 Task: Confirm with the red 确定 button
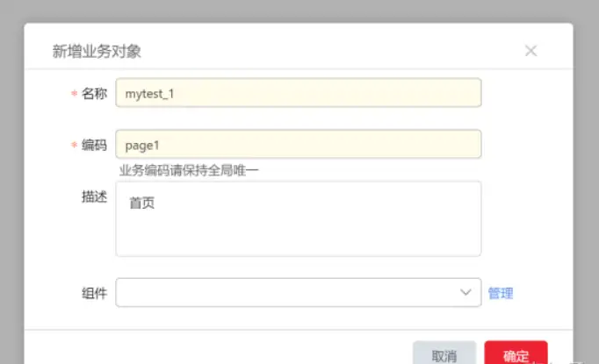[x=516, y=354]
